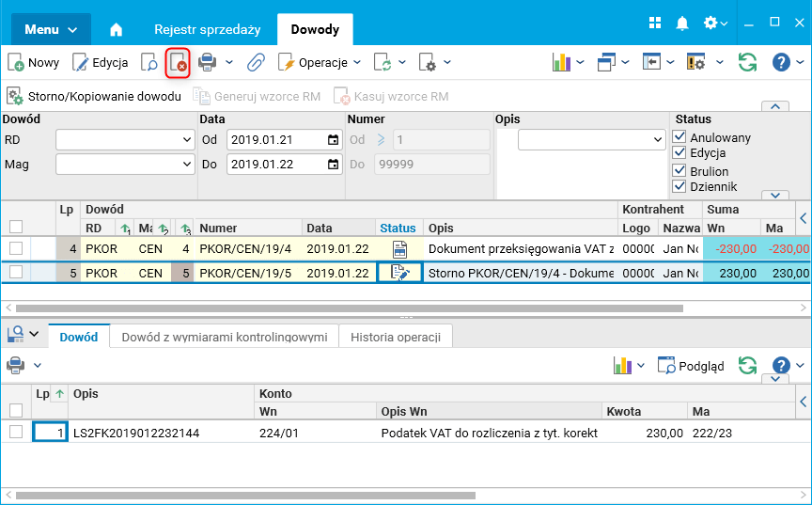
Task: Switch to the Rejestr sprzedaży tab
Action: pyautogui.click(x=207, y=29)
